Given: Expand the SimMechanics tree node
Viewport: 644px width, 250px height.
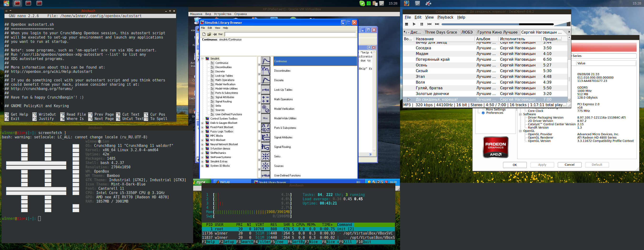Looking at the screenshot, I should 202,153.
